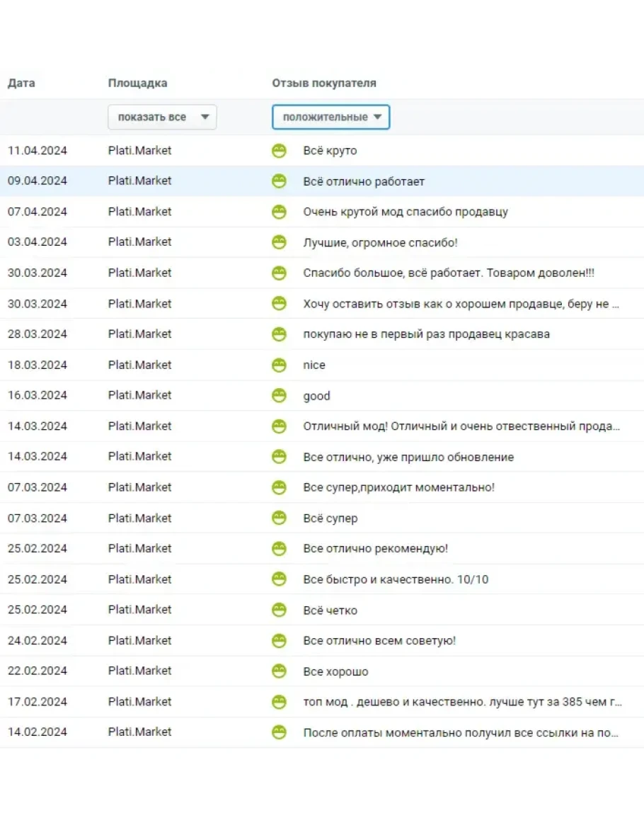Click the green smiley beside "good" review
The width and height of the screenshot is (644, 818).
(x=280, y=395)
